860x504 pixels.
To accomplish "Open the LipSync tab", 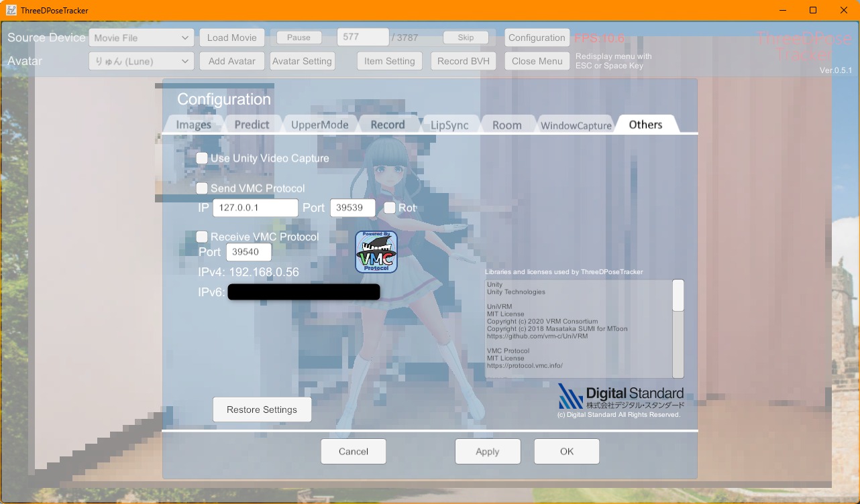I will tap(449, 125).
